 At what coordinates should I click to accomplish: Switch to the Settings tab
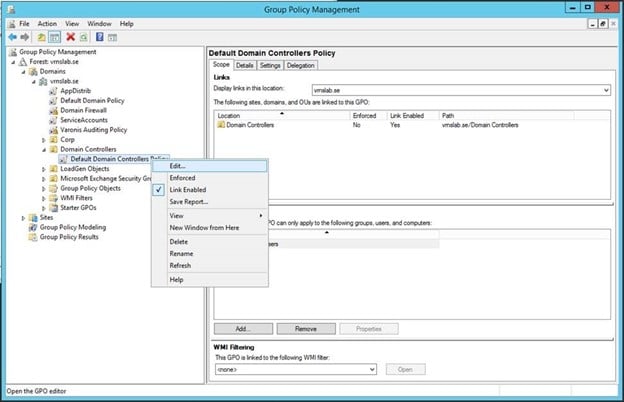click(x=270, y=65)
